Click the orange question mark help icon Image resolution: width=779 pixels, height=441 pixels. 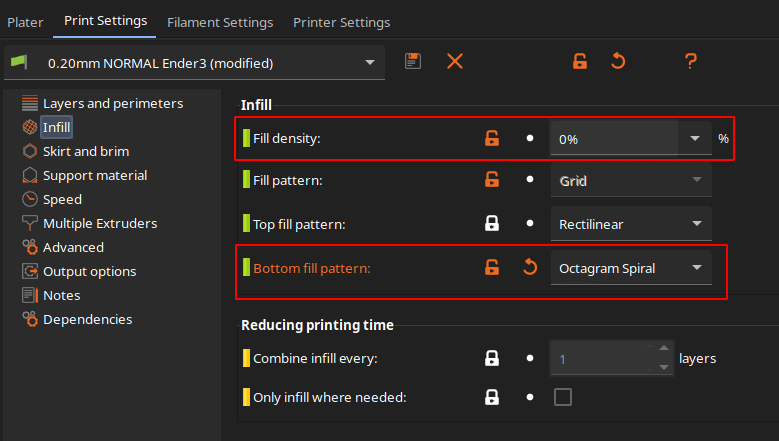point(690,61)
